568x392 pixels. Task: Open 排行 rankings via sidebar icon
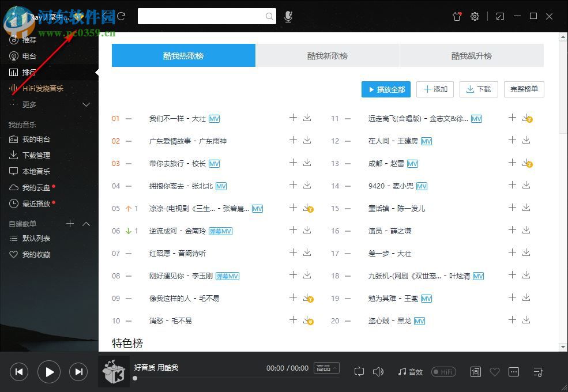click(14, 72)
